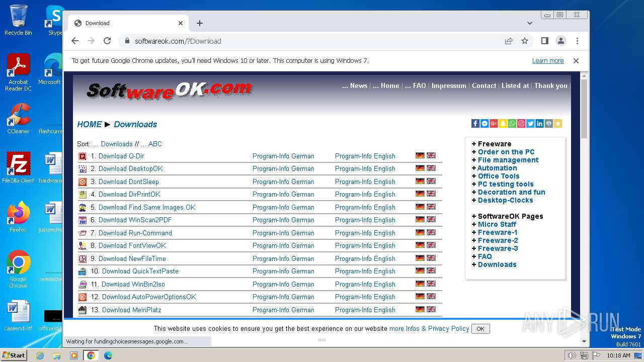Open CCleaner on the desktop
The height and width of the screenshot is (362, 644).
pyautogui.click(x=18, y=119)
